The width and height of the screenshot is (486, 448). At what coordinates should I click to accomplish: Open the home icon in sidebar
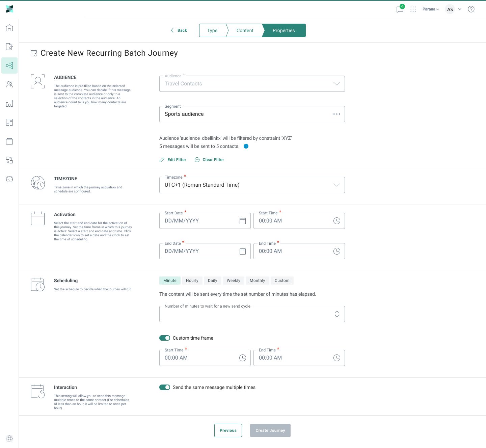tap(9, 28)
